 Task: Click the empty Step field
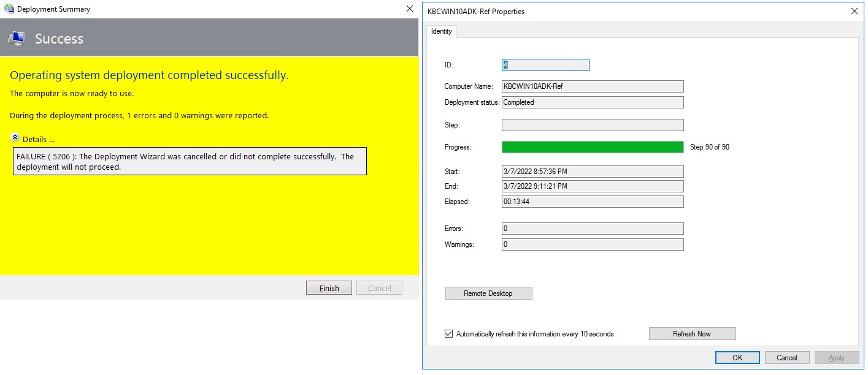coord(592,124)
